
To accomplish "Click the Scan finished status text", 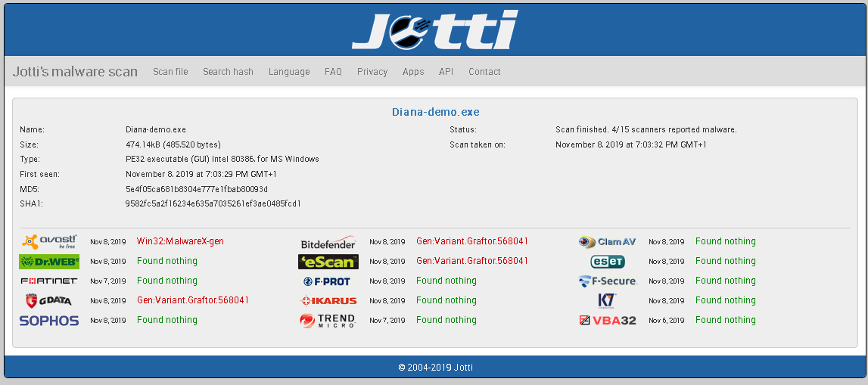I will [646, 129].
